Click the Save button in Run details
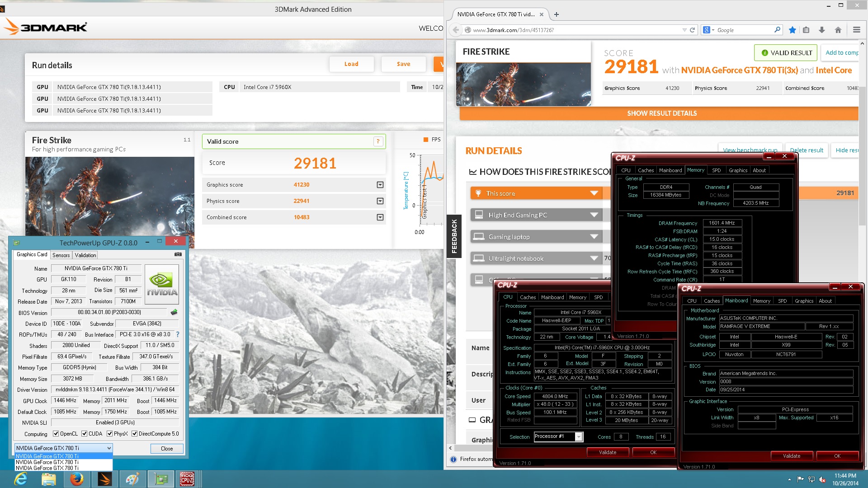868x488 pixels. click(404, 64)
